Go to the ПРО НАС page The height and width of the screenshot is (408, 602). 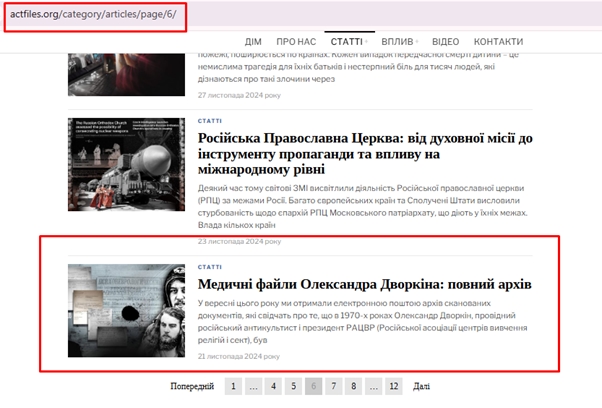[297, 42]
